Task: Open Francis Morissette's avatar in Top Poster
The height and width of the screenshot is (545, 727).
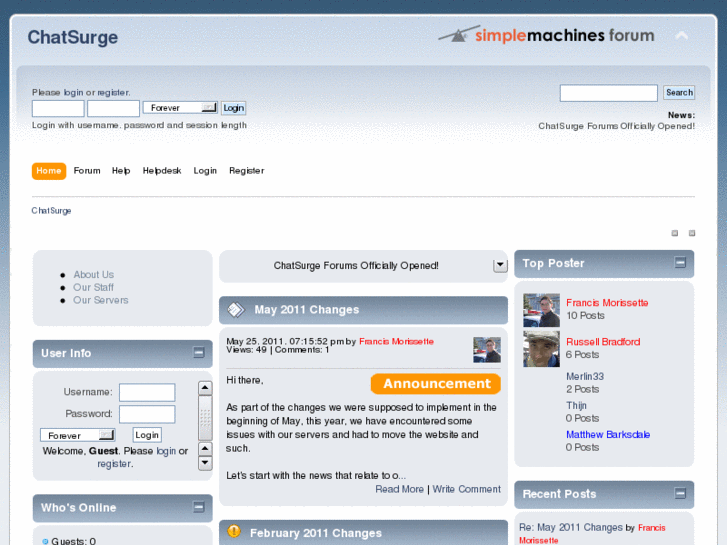Action: point(541,310)
